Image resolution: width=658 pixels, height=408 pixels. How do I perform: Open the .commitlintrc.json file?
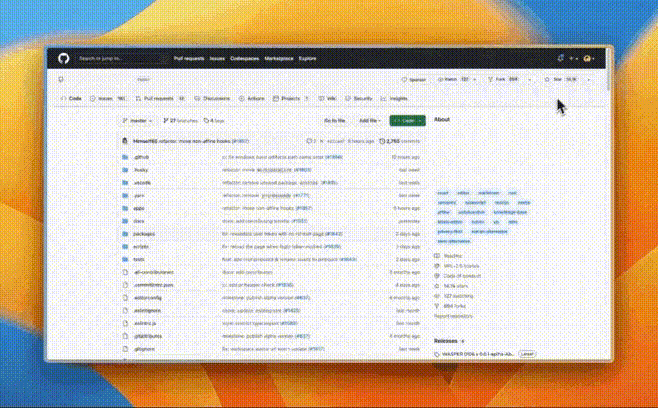[153, 285]
